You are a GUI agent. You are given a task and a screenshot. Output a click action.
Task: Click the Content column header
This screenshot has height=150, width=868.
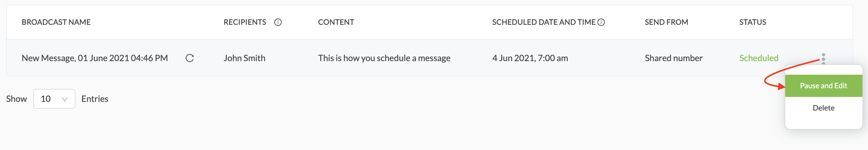click(336, 22)
